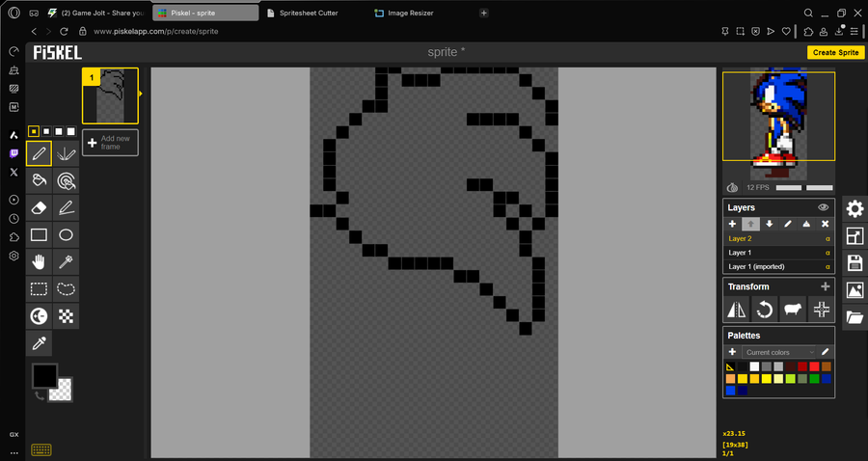The height and width of the screenshot is (461, 868).
Task: Select the Eraser tool
Action: click(x=39, y=207)
